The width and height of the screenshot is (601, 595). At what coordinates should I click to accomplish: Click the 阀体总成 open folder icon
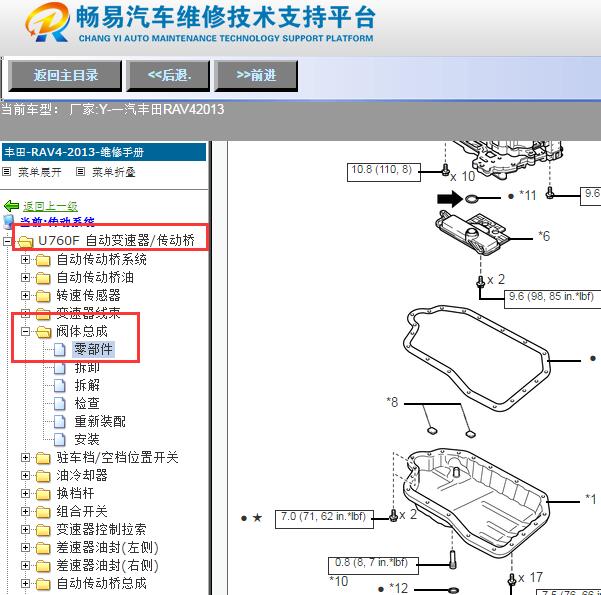tap(44, 332)
